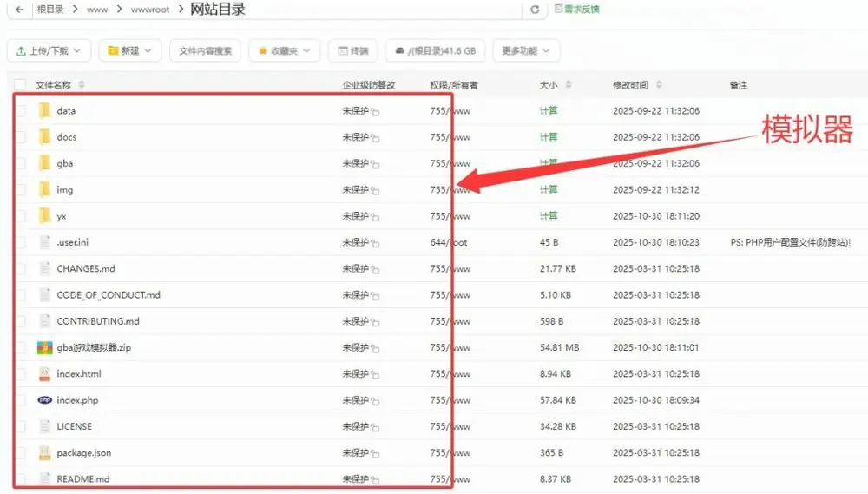Click the package.json file icon

click(x=45, y=453)
